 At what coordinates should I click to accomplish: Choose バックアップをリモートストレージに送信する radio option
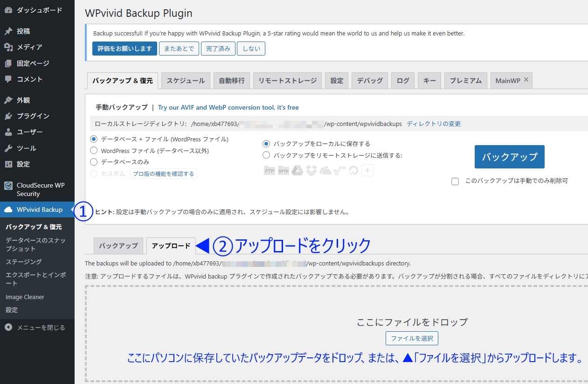coord(266,155)
